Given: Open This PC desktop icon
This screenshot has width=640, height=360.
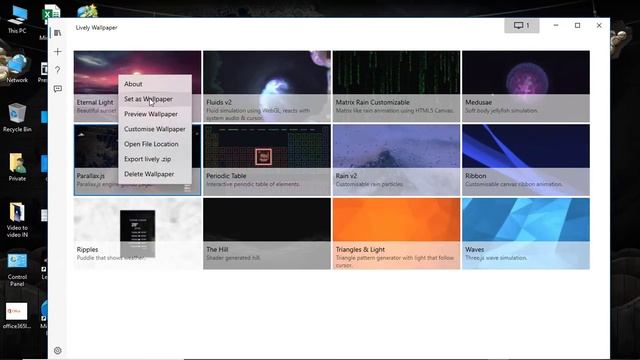Looking at the screenshot, I should [x=17, y=19].
